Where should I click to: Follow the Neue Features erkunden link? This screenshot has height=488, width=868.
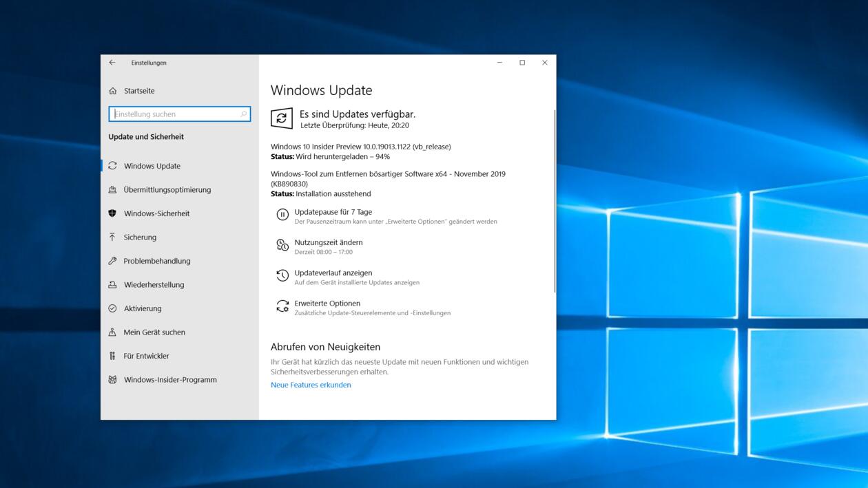(x=311, y=385)
